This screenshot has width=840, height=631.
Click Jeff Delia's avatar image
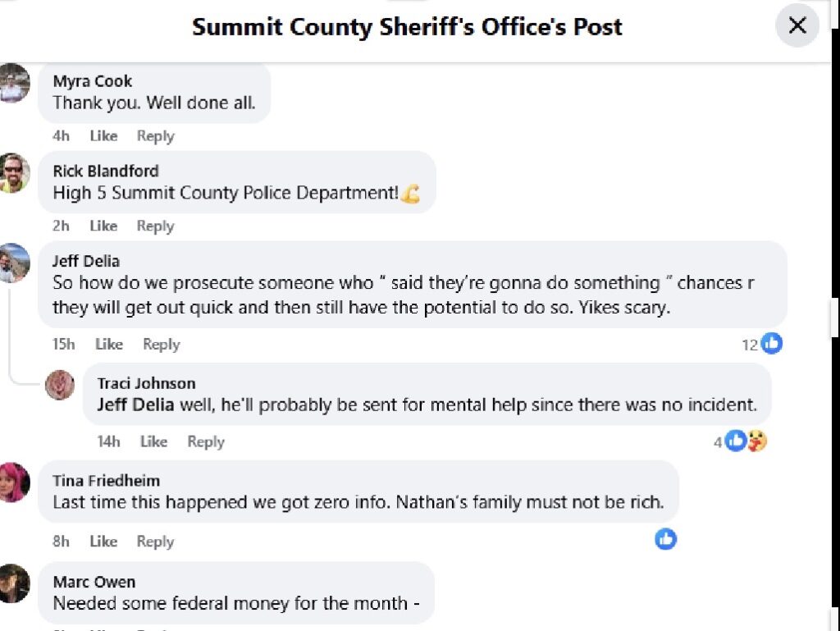point(15,263)
